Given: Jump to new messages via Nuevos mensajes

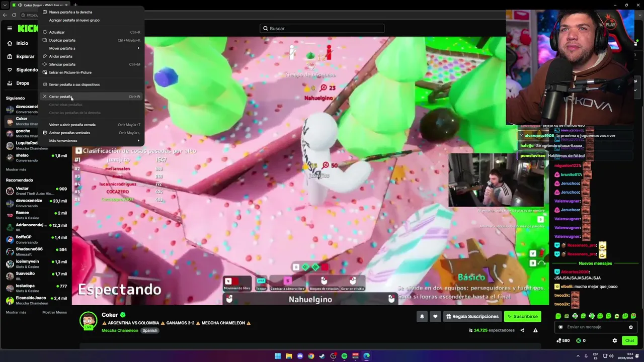Looking at the screenshot, I should [x=595, y=263].
